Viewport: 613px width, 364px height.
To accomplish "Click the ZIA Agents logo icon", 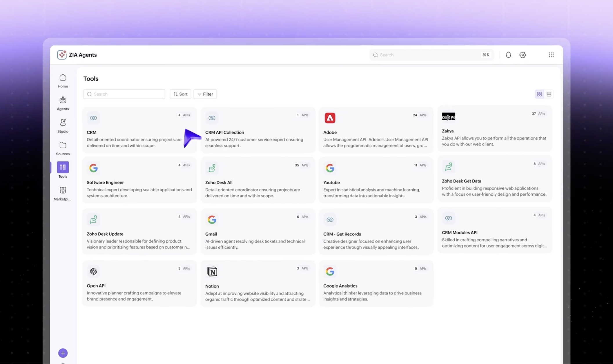I will pos(61,55).
